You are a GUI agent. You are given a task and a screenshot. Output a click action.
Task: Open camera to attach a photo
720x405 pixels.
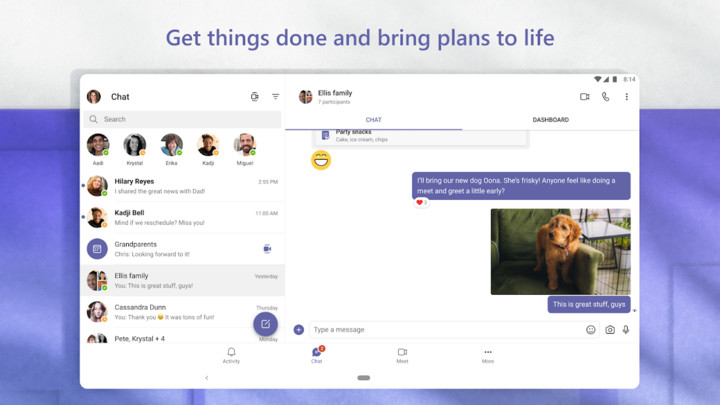tap(609, 329)
